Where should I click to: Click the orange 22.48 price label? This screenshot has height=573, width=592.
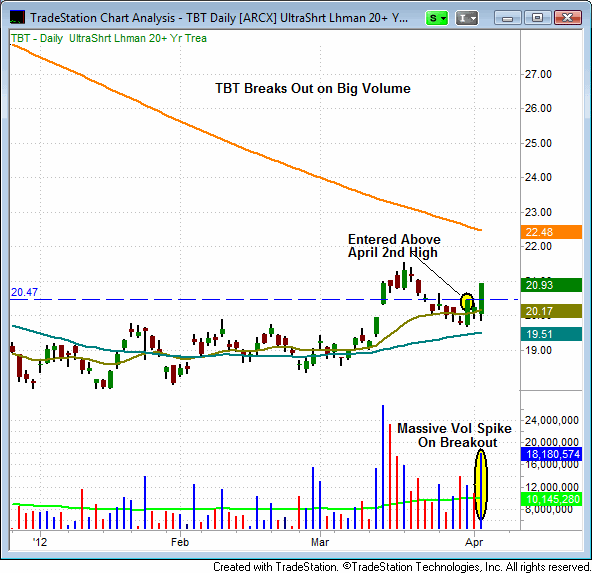click(551, 232)
